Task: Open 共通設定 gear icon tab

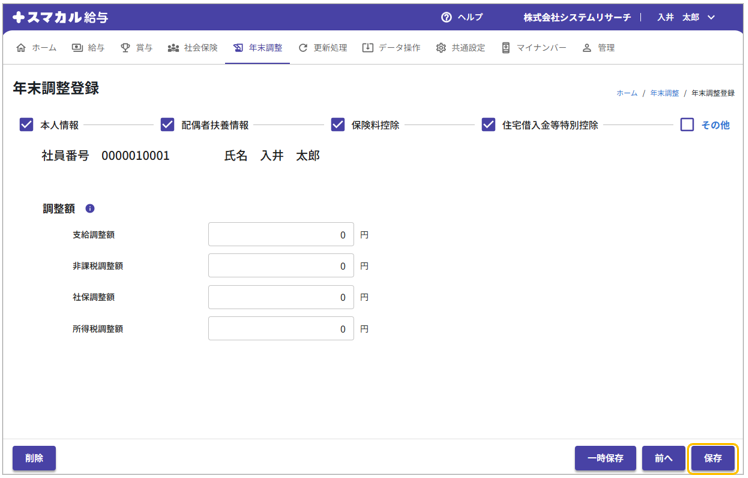Action: click(x=460, y=48)
